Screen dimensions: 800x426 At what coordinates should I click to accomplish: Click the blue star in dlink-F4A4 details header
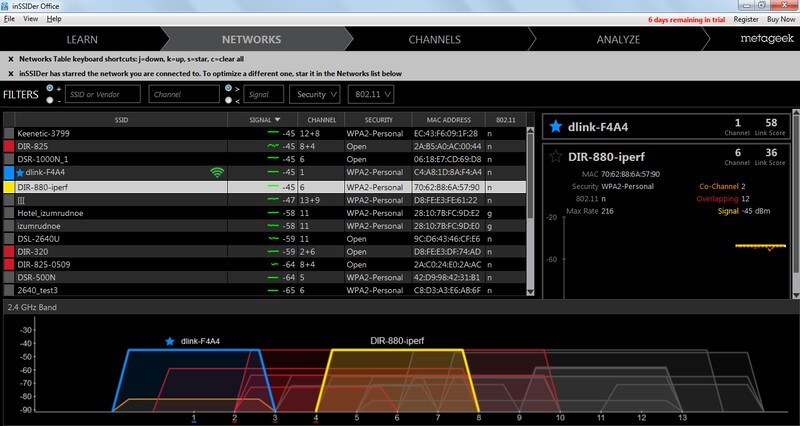coord(556,127)
